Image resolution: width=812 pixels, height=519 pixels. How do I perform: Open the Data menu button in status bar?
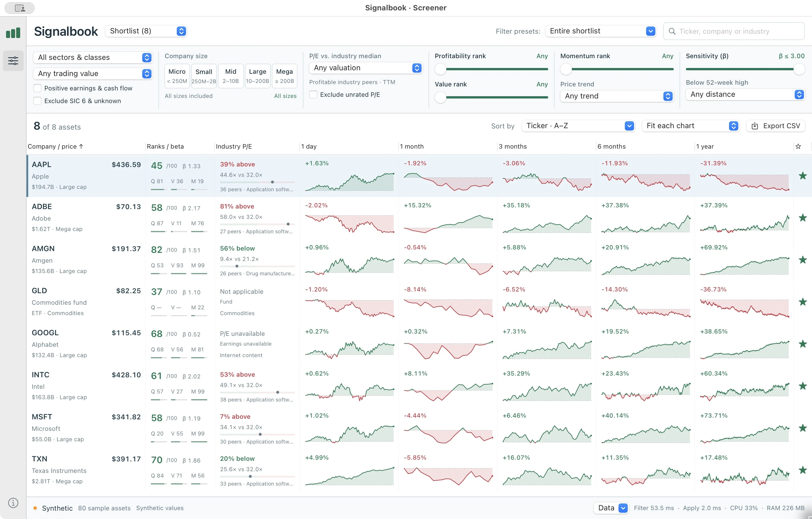[611, 508]
